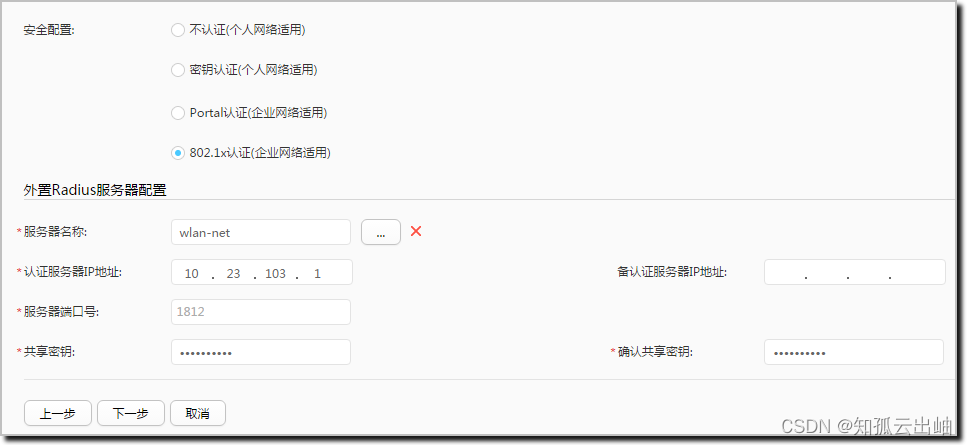Click the 安全配置: label
The width and height of the screenshot is (967, 445).
(x=49, y=30)
